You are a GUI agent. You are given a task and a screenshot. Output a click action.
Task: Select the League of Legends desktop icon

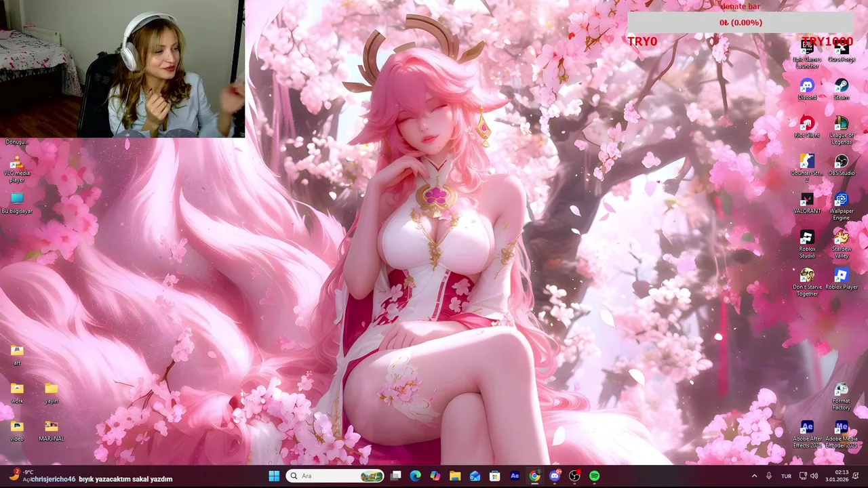842,130
